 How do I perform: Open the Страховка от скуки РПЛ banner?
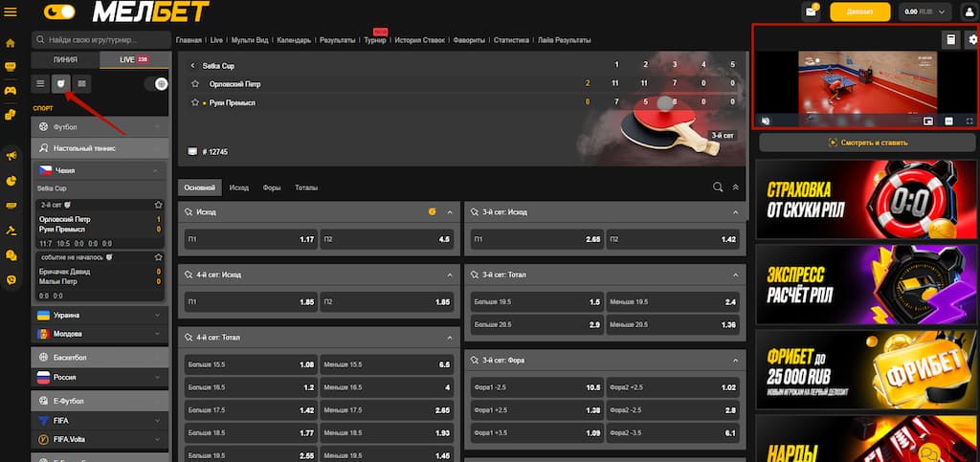865,200
